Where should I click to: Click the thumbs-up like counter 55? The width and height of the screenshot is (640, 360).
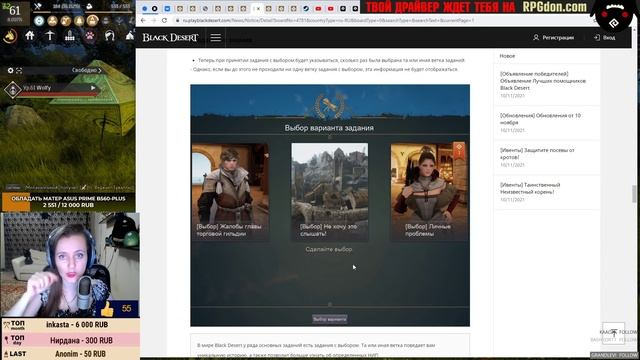(x=118, y=309)
